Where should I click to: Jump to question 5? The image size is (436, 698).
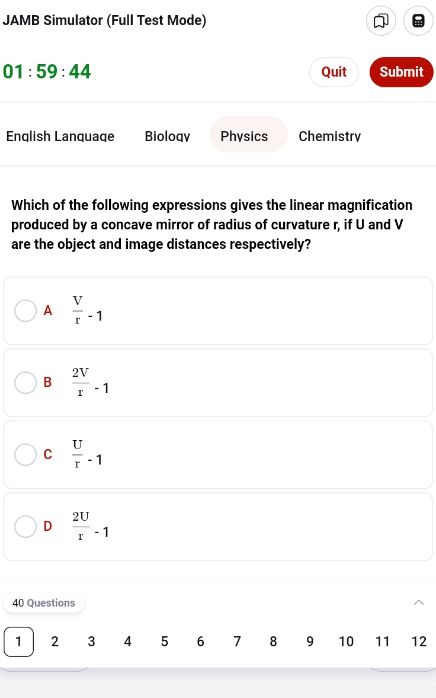coord(164,641)
